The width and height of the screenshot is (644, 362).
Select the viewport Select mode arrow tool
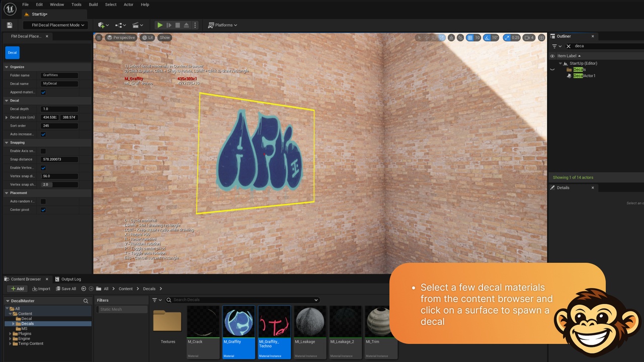point(419,38)
